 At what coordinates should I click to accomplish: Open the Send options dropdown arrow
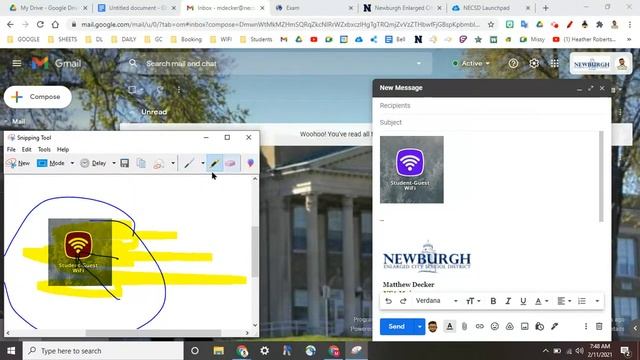pyautogui.click(x=419, y=327)
